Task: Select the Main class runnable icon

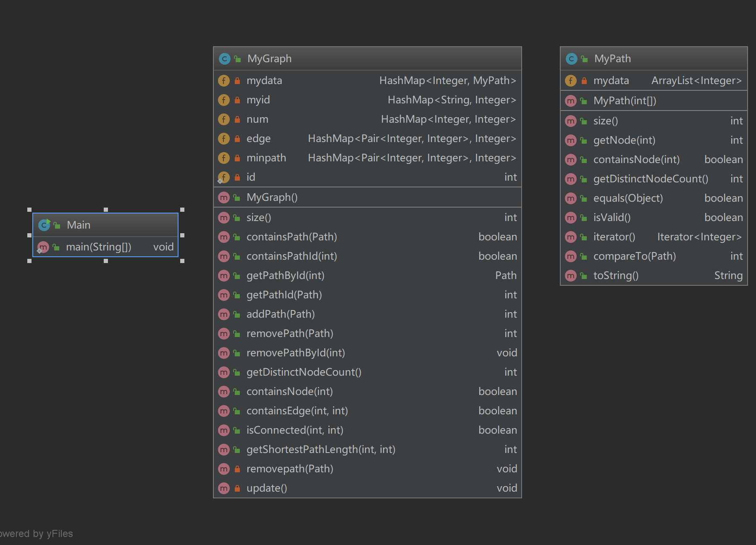Action: click(x=44, y=225)
